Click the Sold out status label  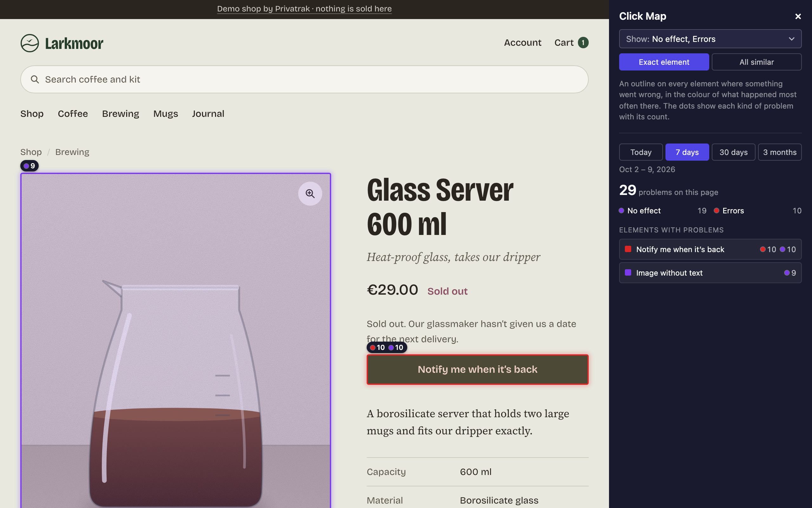[447, 291]
